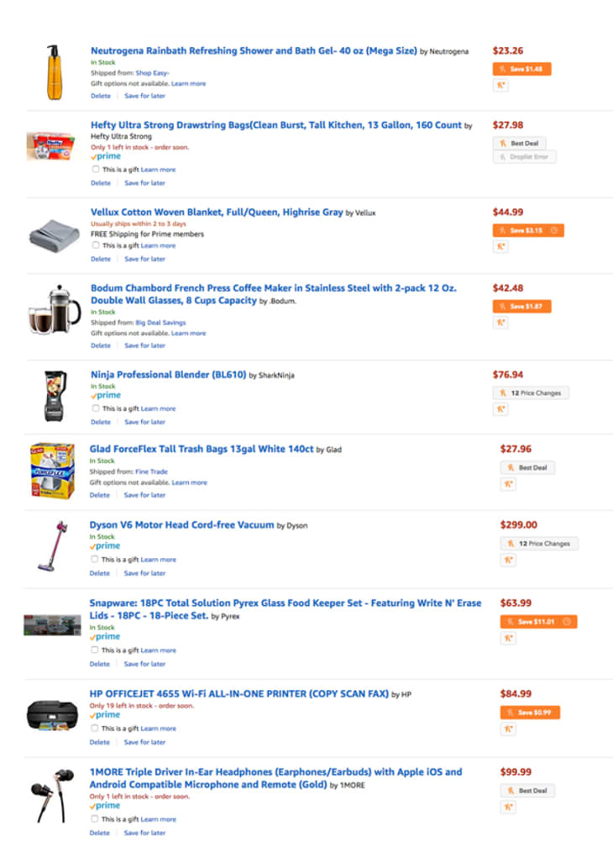Click the camel icon below Bodum's Save badge

click(500, 323)
